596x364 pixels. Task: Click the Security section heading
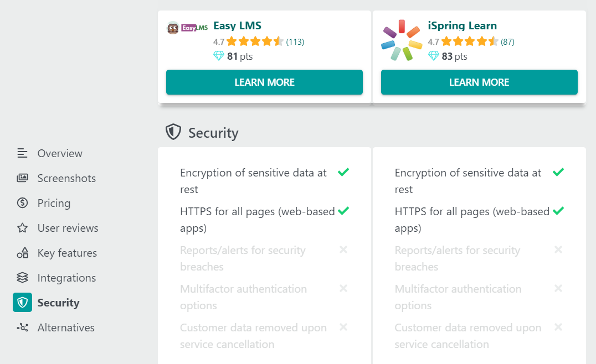(213, 133)
